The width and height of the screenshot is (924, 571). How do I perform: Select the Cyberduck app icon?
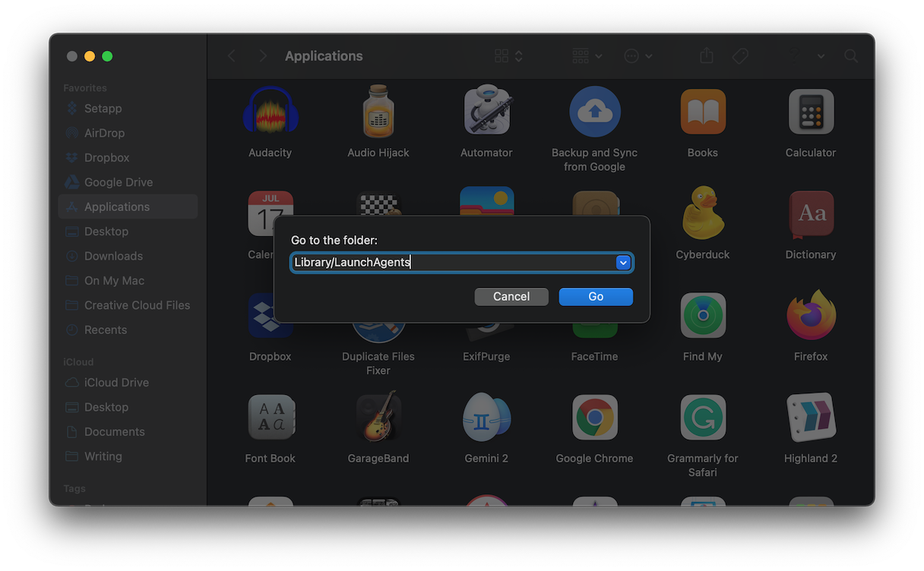coord(703,213)
